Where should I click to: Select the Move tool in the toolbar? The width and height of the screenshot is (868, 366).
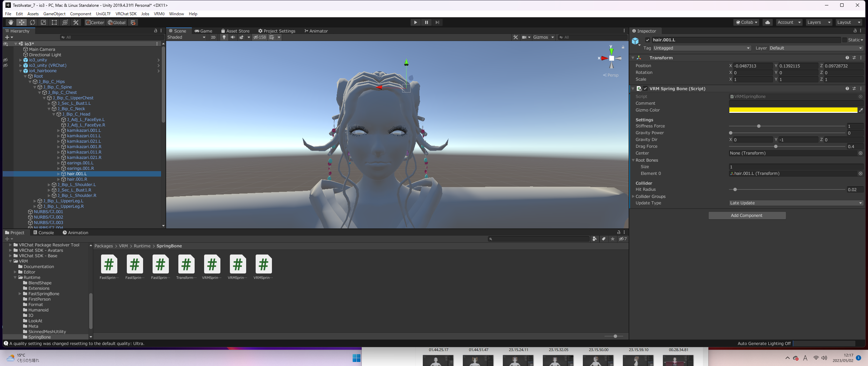pos(21,22)
